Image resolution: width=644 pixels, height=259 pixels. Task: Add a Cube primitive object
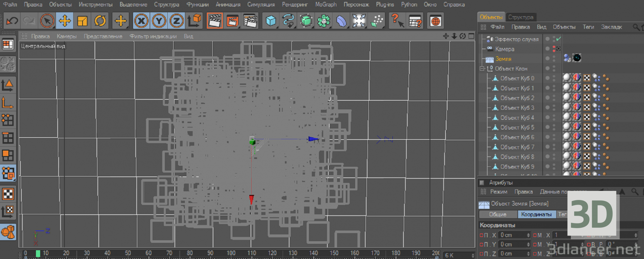(271, 21)
